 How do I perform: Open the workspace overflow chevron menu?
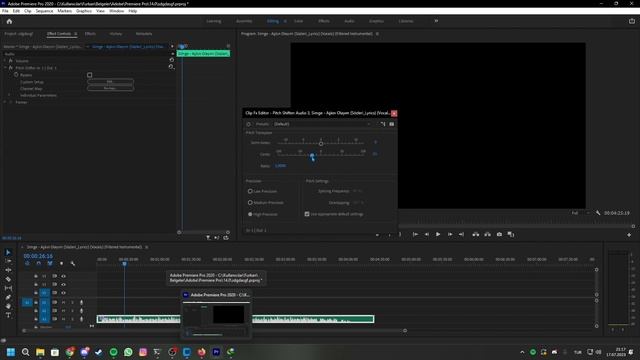(436, 21)
